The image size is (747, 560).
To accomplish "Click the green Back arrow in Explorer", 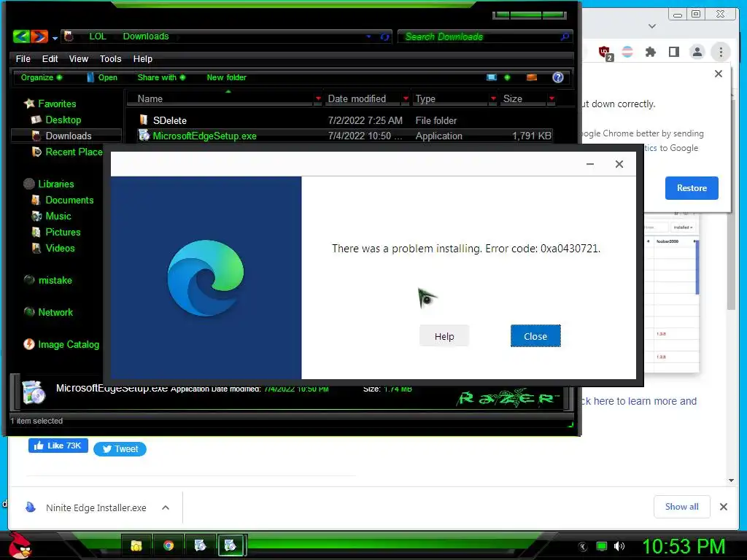I will tap(21, 36).
